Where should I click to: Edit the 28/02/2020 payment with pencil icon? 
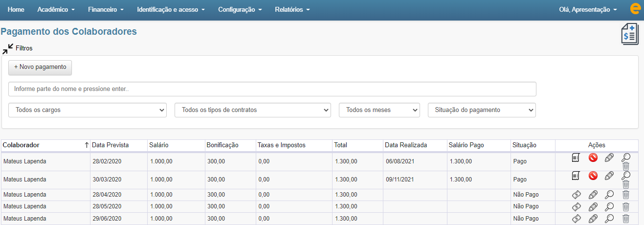(x=609, y=157)
